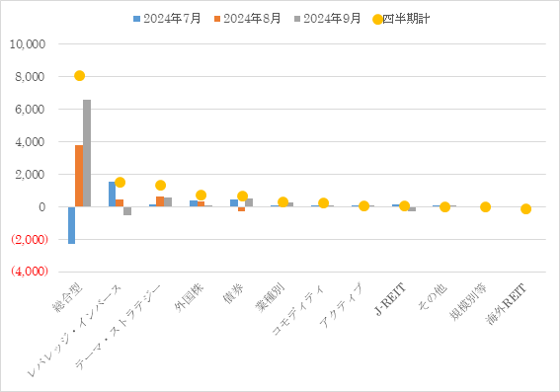The image size is (560, 392).
Task: Click the negative orange August bar for 債券
Action: coord(241,209)
